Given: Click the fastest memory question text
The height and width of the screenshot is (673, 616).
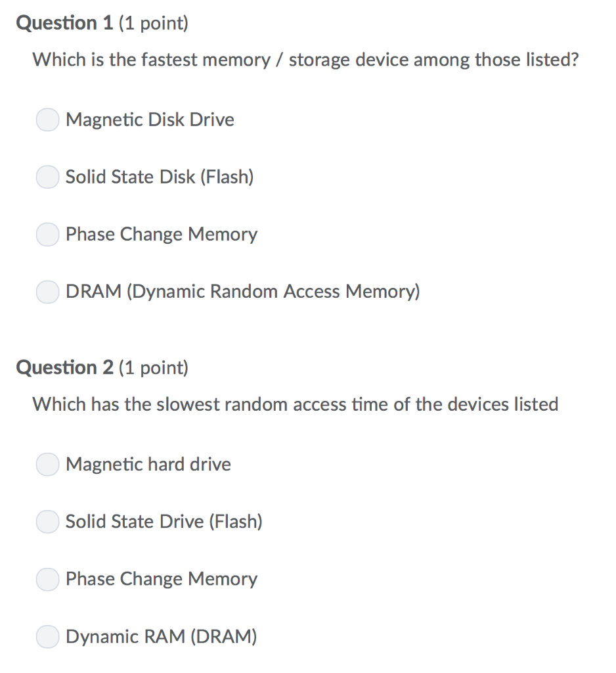Looking at the screenshot, I should [x=306, y=60].
